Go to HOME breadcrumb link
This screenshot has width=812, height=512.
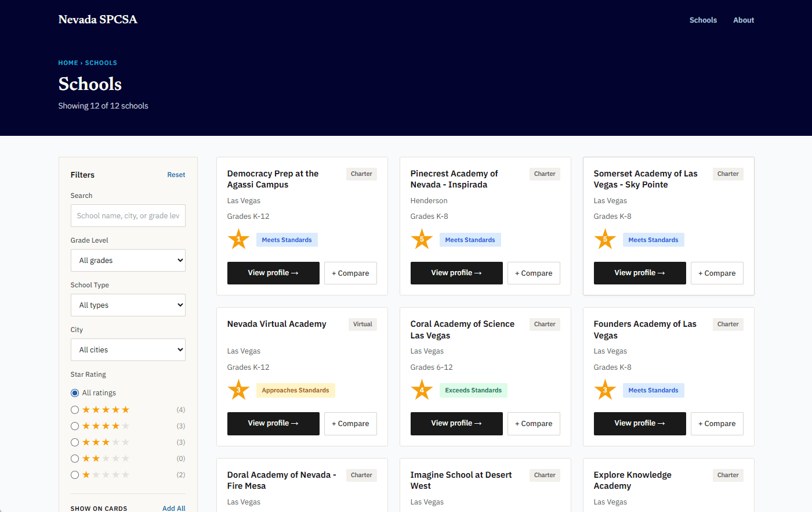coord(68,63)
